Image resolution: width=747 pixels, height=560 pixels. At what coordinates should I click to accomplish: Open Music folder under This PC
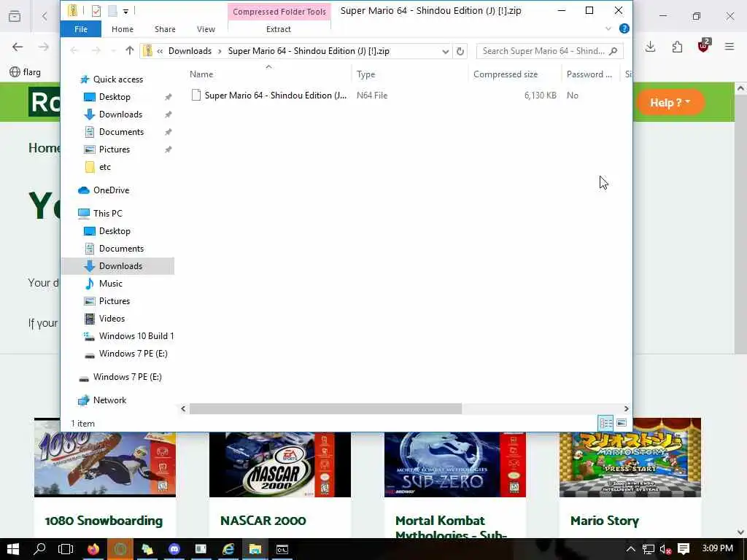point(111,284)
